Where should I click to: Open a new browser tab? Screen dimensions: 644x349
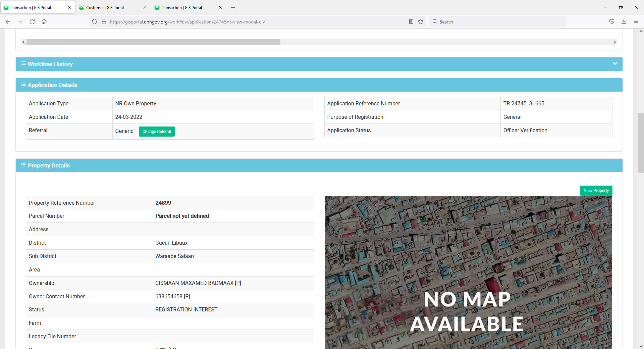(x=233, y=7)
